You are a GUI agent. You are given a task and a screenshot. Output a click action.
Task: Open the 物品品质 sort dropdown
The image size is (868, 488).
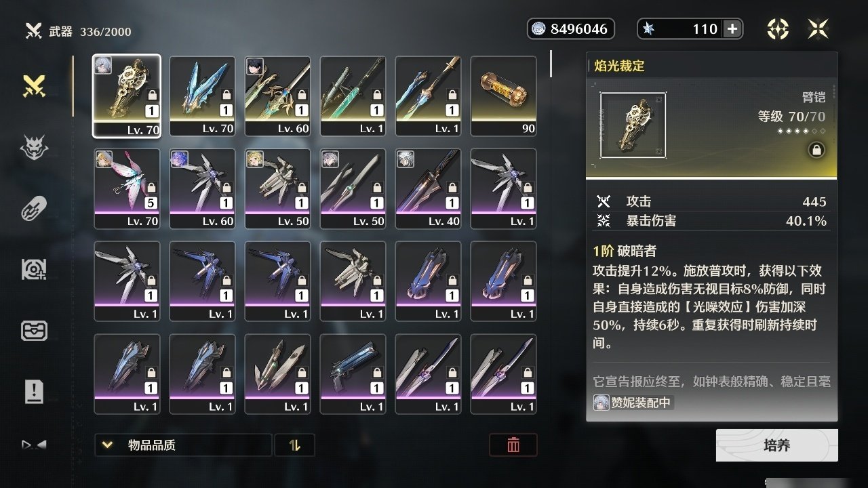click(183, 445)
